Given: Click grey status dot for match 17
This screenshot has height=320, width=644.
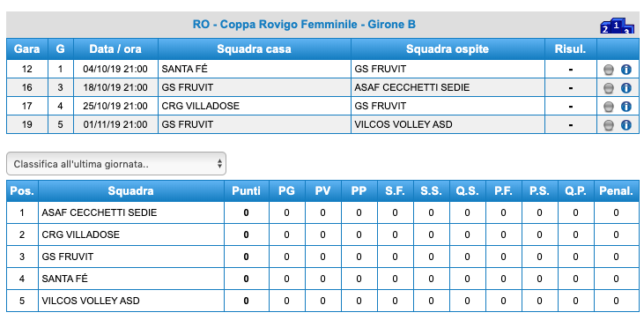Looking at the screenshot, I should point(609,107).
